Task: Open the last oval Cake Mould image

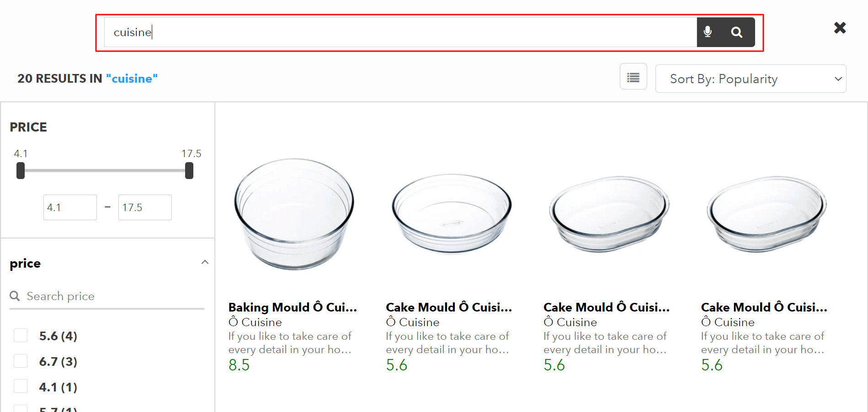Action: (767, 214)
